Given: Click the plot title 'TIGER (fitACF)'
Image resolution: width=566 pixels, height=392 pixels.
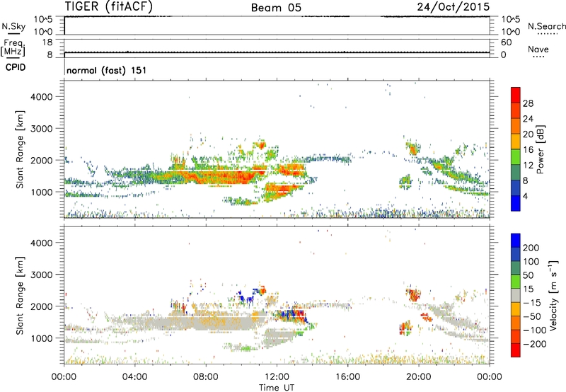Looking at the screenshot, I should (109, 6).
